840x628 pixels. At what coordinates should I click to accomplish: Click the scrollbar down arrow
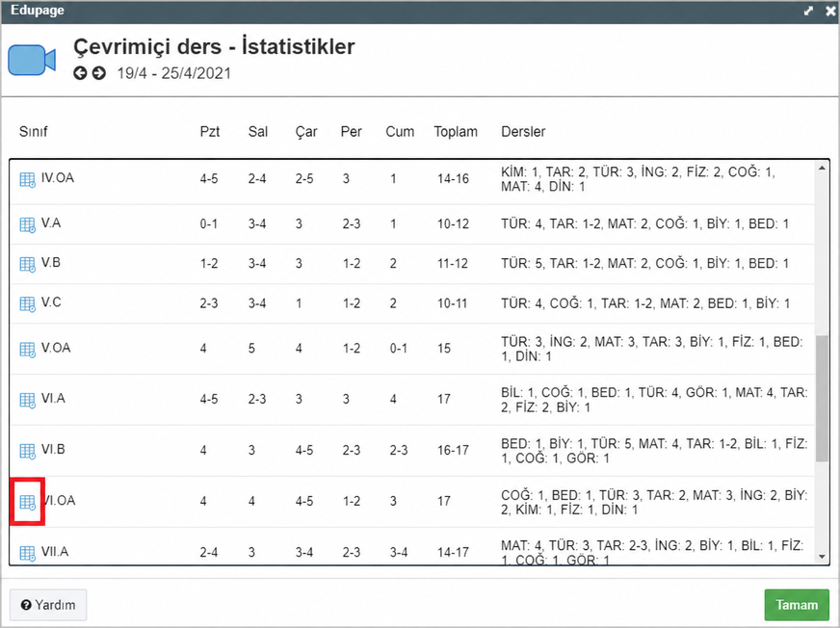pyautogui.click(x=823, y=558)
